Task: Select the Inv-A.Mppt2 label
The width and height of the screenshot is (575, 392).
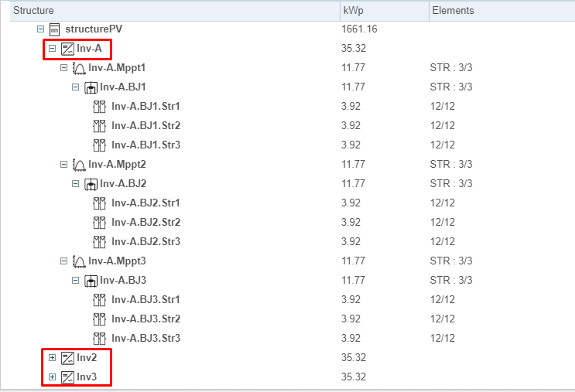Action: point(117,165)
